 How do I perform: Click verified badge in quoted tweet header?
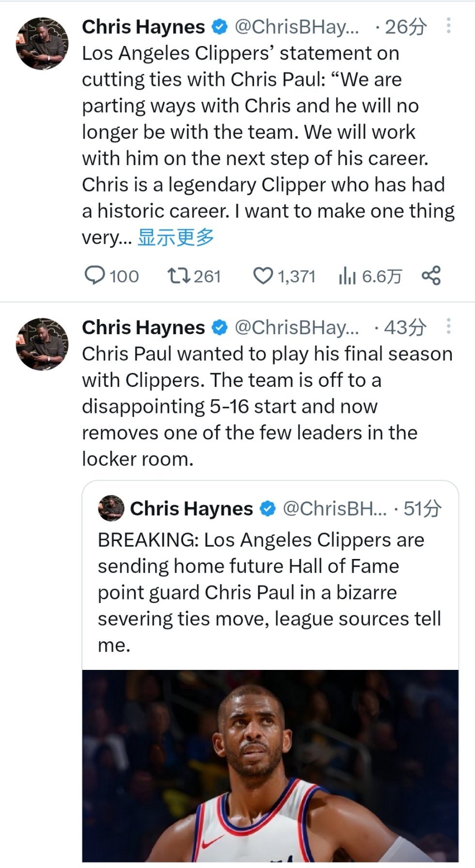coord(268,509)
